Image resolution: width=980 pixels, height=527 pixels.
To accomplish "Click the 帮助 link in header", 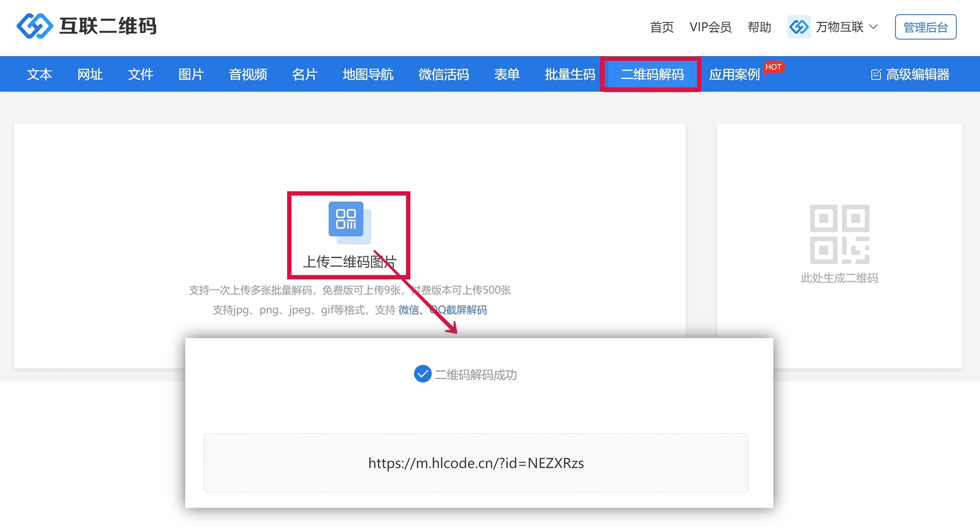I will (x=759, y=27).
